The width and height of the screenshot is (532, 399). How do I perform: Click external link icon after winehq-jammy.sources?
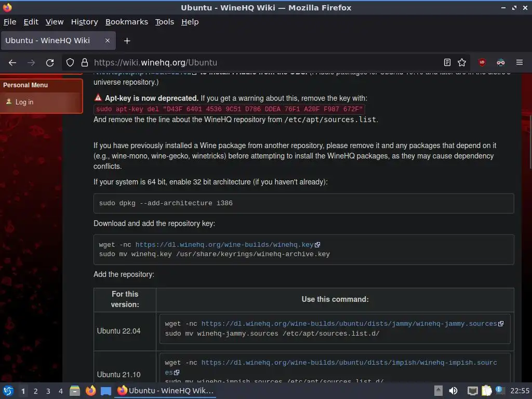coord(501,324)
